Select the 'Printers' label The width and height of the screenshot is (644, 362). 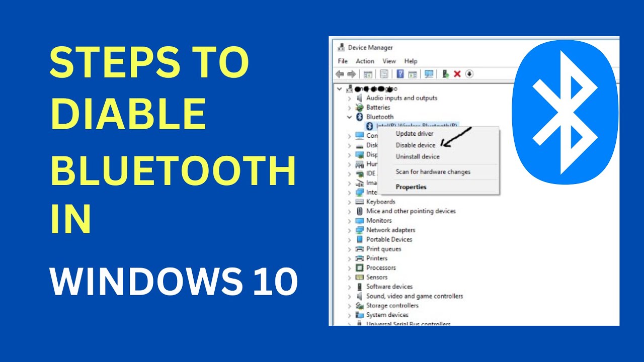377,258
